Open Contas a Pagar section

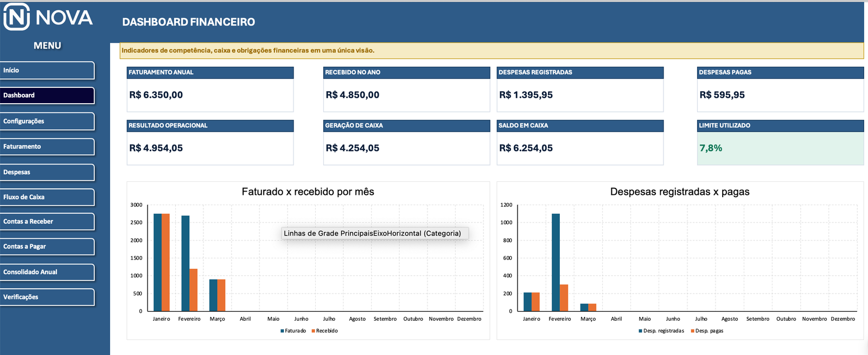point(47,247)
